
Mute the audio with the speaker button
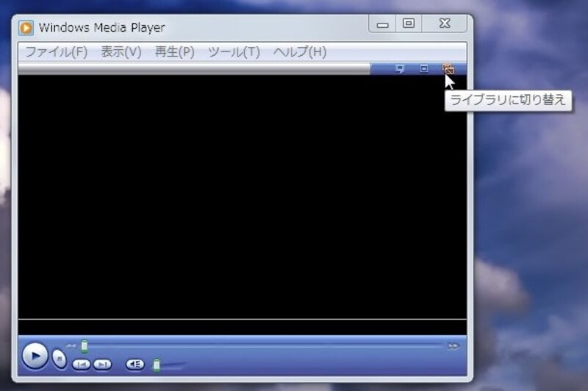pos(135,364)
